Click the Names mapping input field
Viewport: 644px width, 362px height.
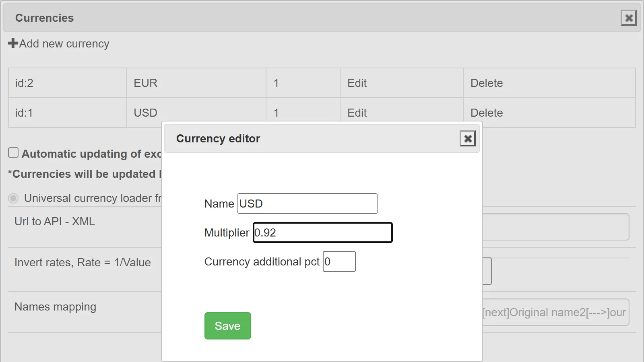click(x=556, y=312)
